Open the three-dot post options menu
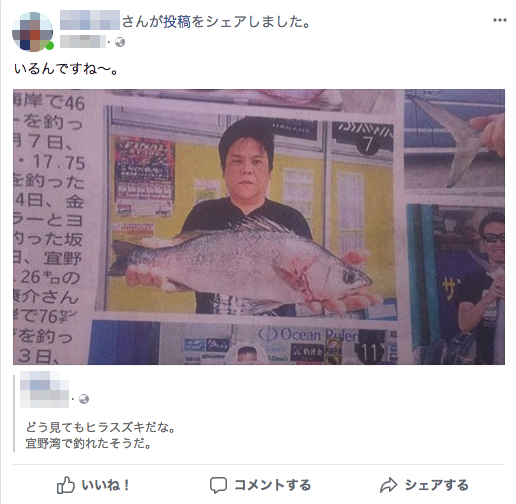Viewport: 516px width, 504px height. [500, 20]
